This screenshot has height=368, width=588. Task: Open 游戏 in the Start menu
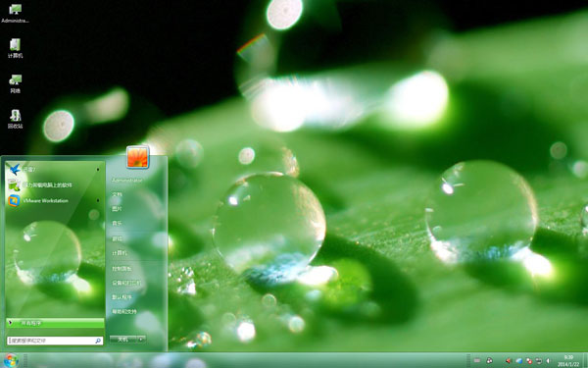(117, 238)
